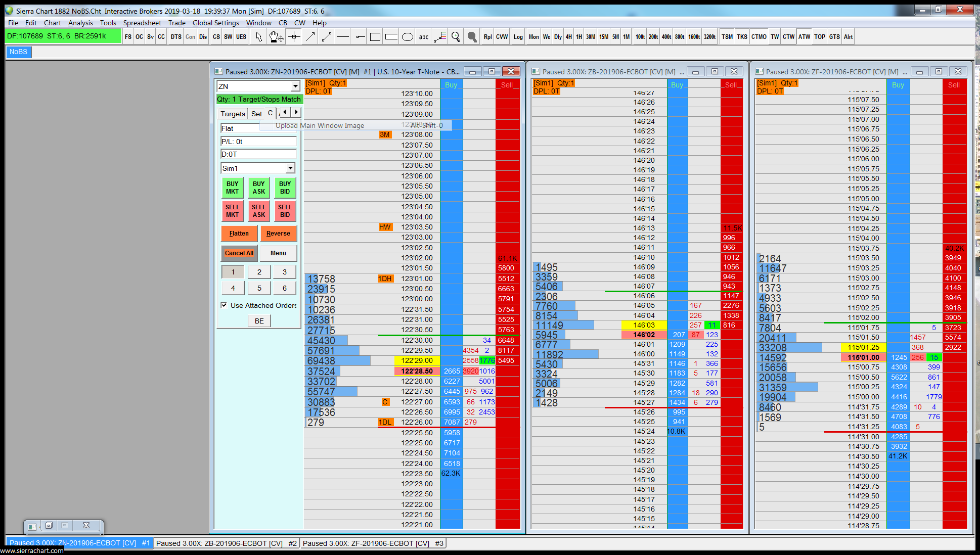The width and height of the screenshot is (980, 555).
Task: Select order quantity button 1
Action: click(x=233, y=272)
